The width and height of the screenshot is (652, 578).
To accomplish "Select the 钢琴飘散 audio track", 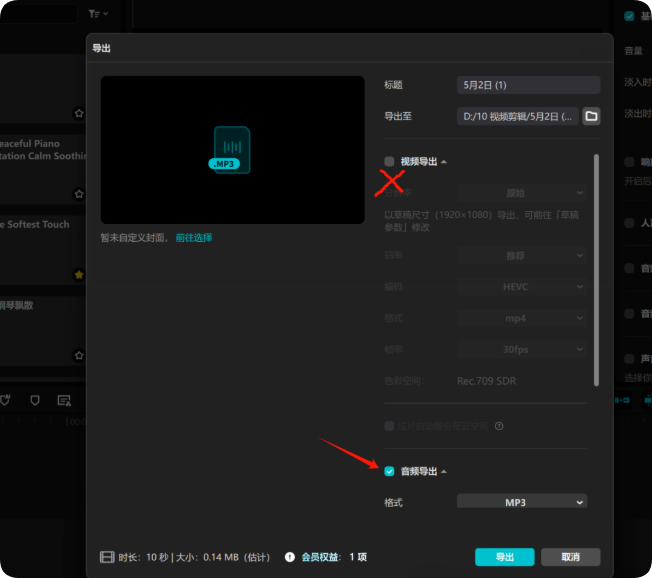I will pos(42,331).
